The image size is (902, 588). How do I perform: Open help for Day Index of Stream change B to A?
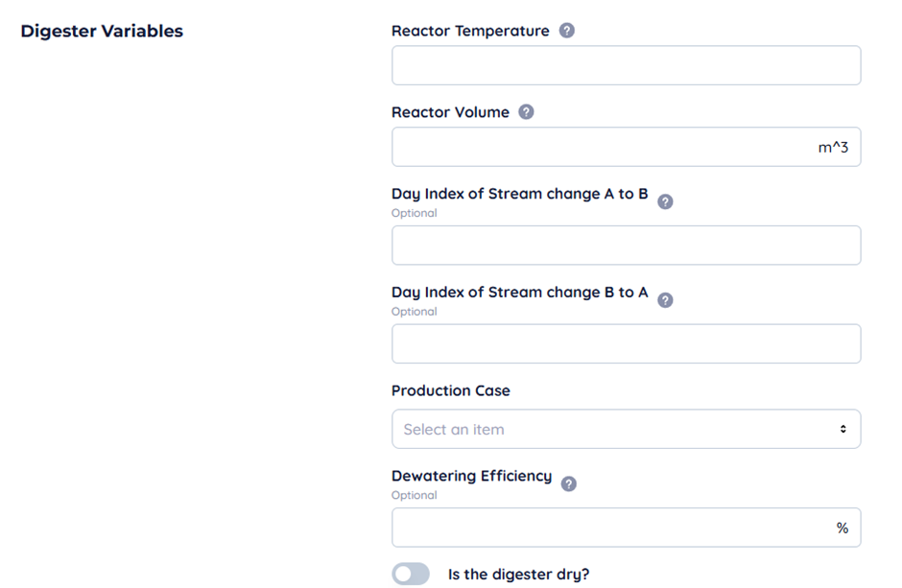[665, 299]
